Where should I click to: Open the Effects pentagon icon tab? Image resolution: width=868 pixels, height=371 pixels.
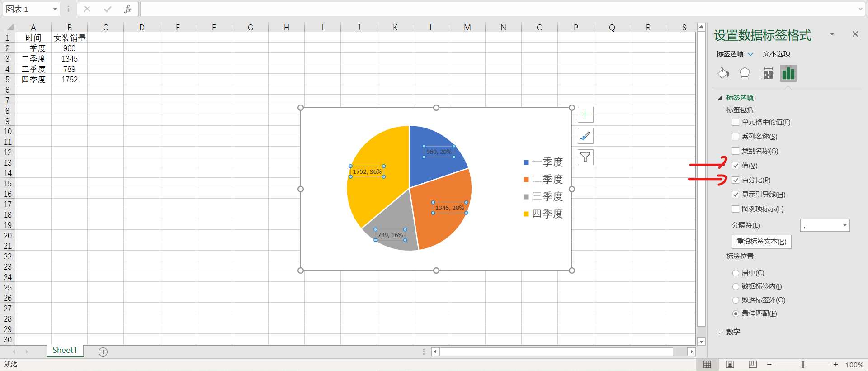(745, 73)
